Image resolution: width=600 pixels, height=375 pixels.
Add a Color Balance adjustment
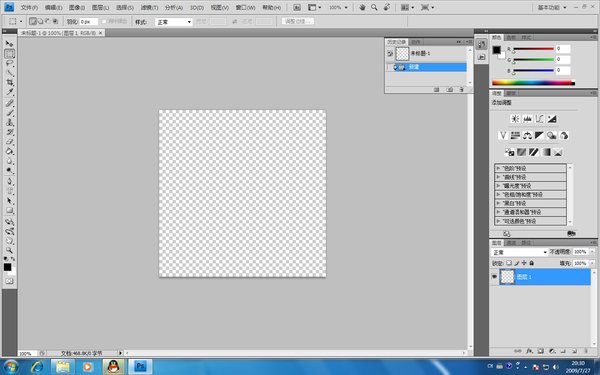point(527,135)
